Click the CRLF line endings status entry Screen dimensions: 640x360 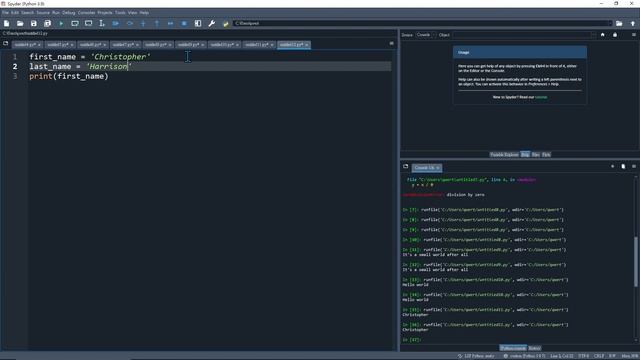(599, 356)
